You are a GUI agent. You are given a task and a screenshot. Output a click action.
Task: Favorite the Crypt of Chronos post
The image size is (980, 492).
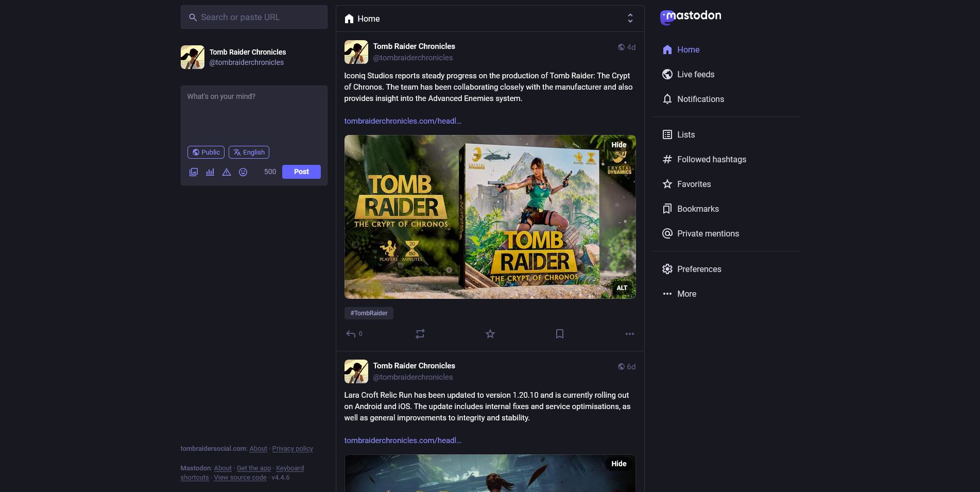[490, 334]
